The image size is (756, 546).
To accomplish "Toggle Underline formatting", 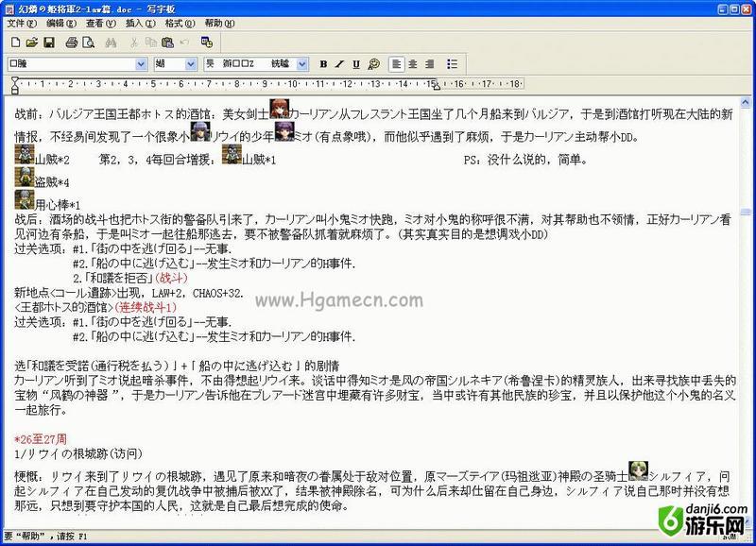I will (355, 64).
